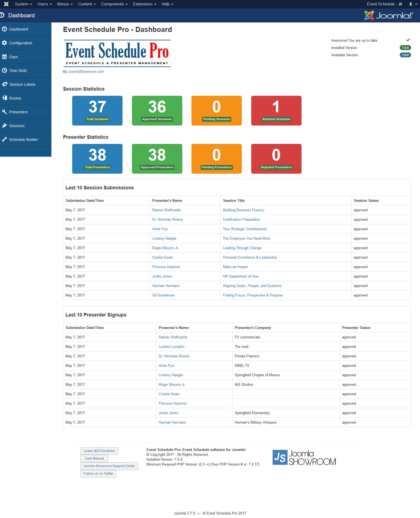Click the green Approved Sessions tile

[157, 111]
